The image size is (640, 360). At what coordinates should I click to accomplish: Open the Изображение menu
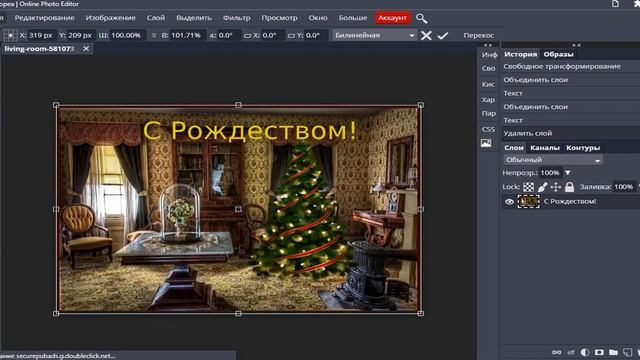click(111, 18)
